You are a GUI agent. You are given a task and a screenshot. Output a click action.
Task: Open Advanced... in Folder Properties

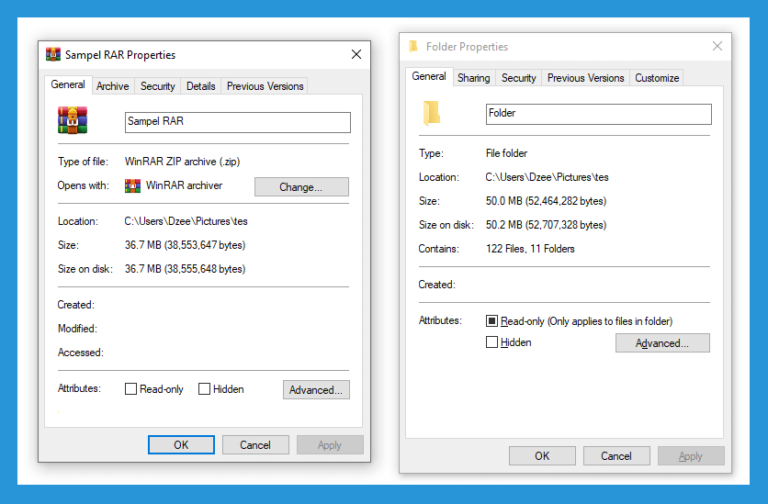pos(662,343)
